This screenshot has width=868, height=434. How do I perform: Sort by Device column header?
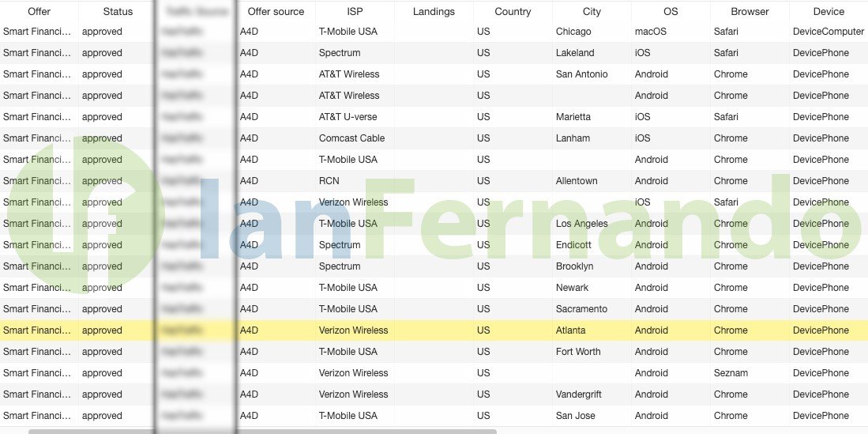(x=829, y=11)
